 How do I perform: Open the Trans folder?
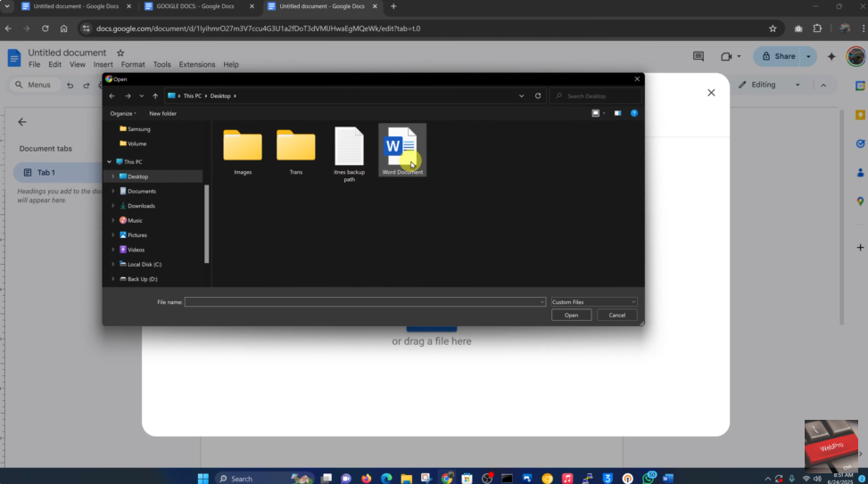296,151
